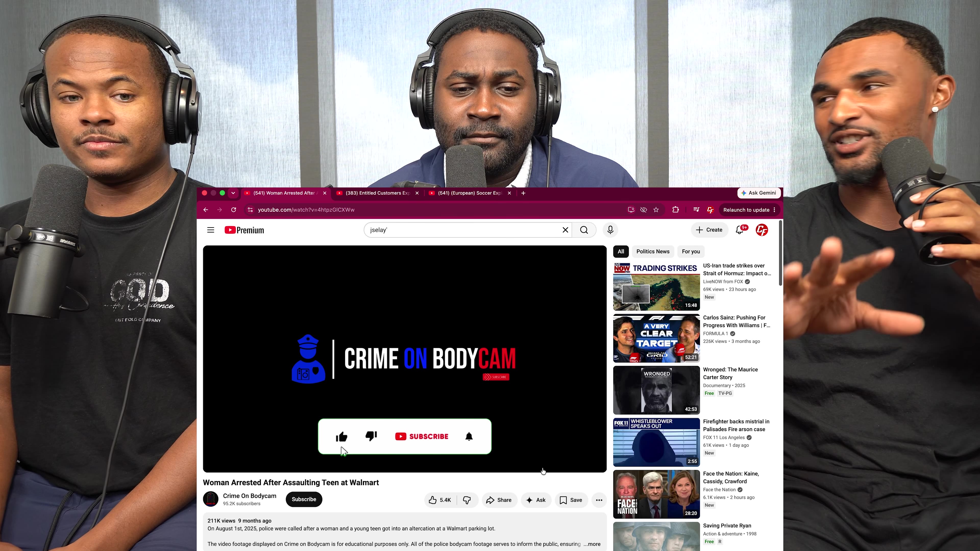Open the CF profile icon in Chrome toolbar
This screenshot has height=551, width=980.
point(710,210)
